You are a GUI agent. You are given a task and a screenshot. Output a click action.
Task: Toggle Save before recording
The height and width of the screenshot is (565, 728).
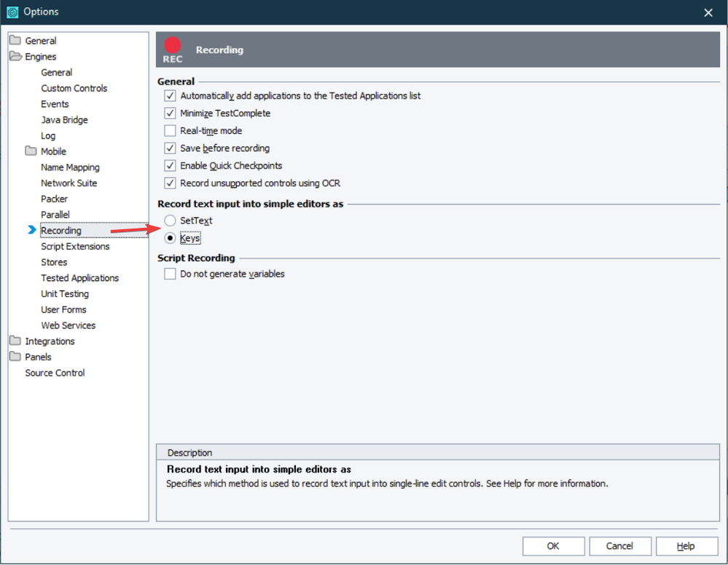tap(170, 149)
